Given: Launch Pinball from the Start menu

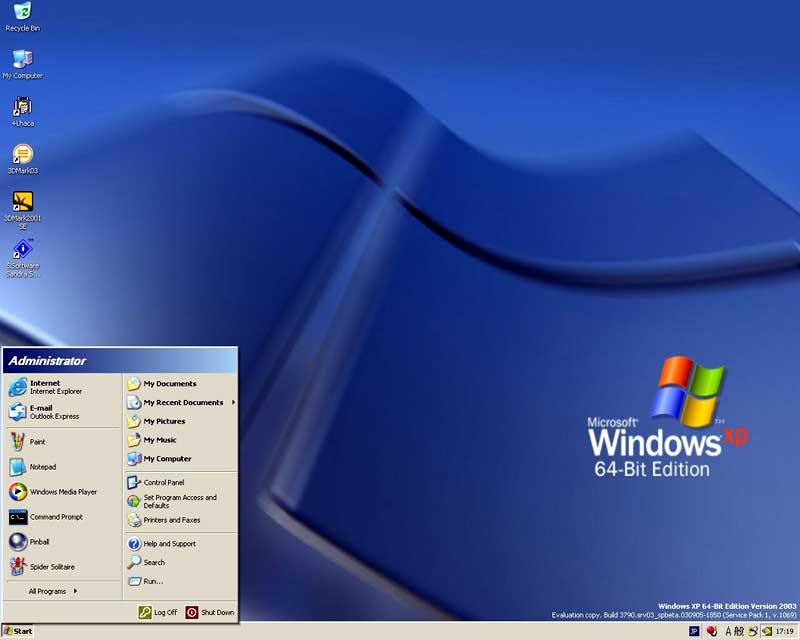Looking at the screenshot, I should pyautogui.click(x=62, y=541).
